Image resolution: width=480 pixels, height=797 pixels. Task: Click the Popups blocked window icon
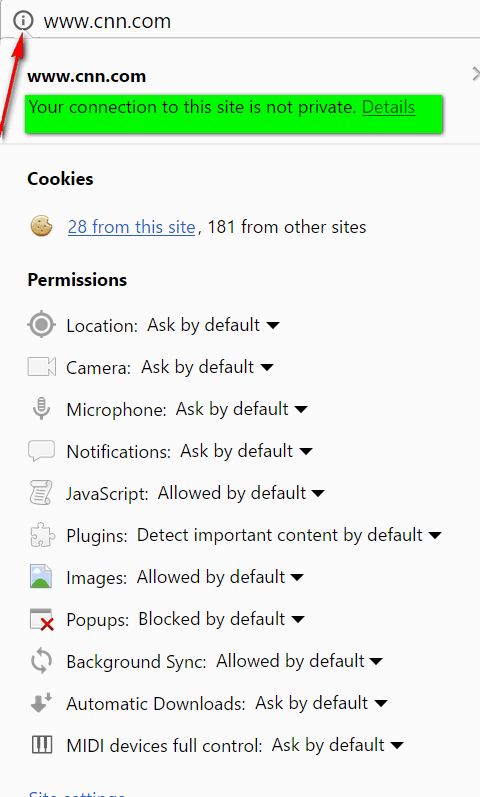42,619
